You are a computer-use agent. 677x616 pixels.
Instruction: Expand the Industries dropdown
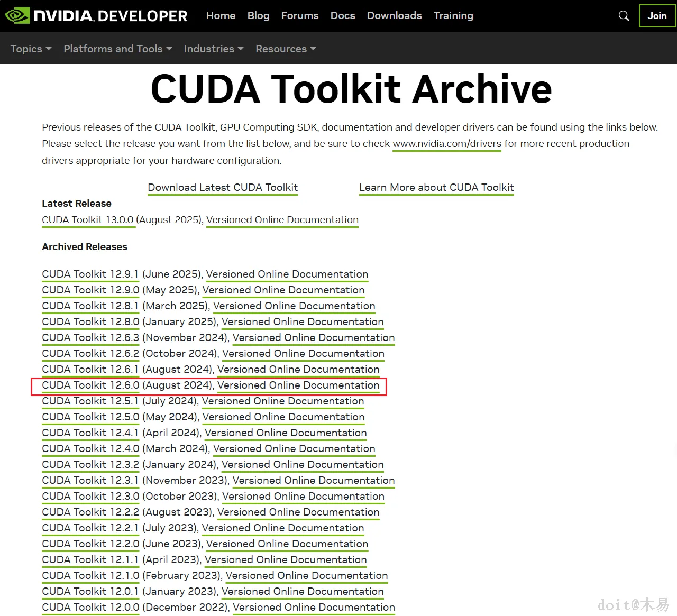(214, 49)
